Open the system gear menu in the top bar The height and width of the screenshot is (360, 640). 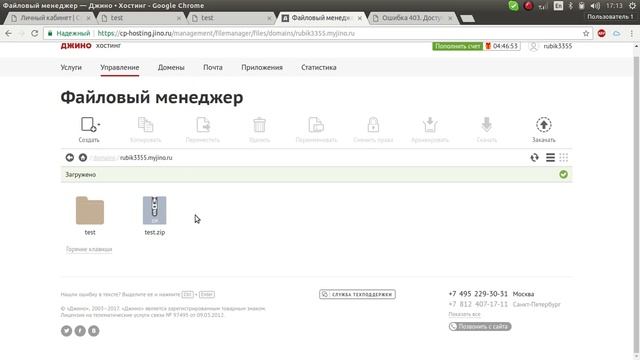pos(632,6)
